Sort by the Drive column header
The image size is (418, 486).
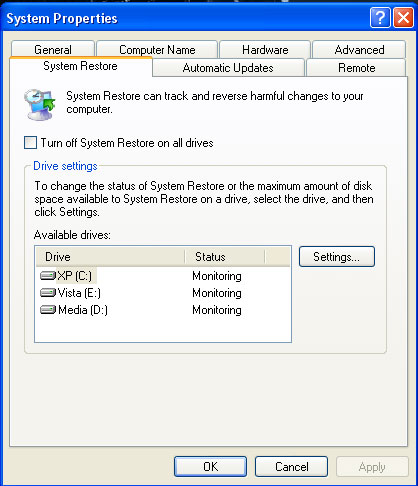click(x=110, y=257)
